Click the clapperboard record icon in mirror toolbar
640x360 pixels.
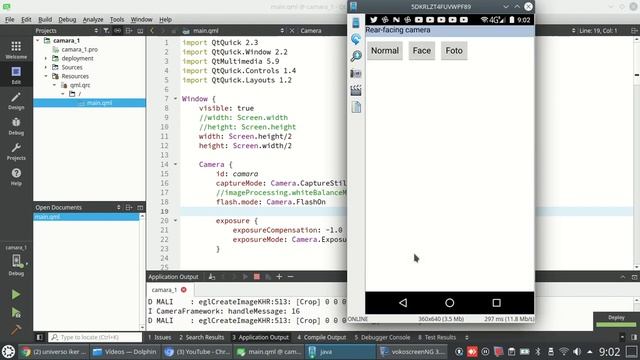(x=356, y=90)
